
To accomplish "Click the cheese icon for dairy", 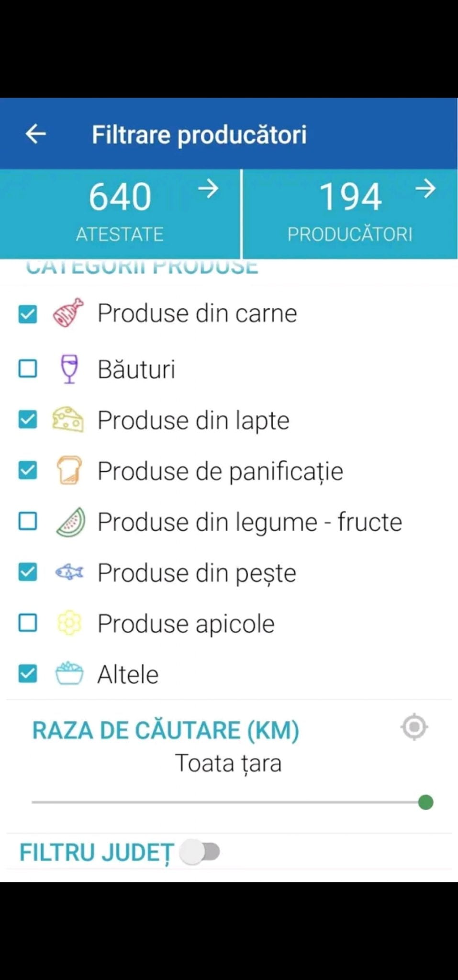I will click(68, 420).
